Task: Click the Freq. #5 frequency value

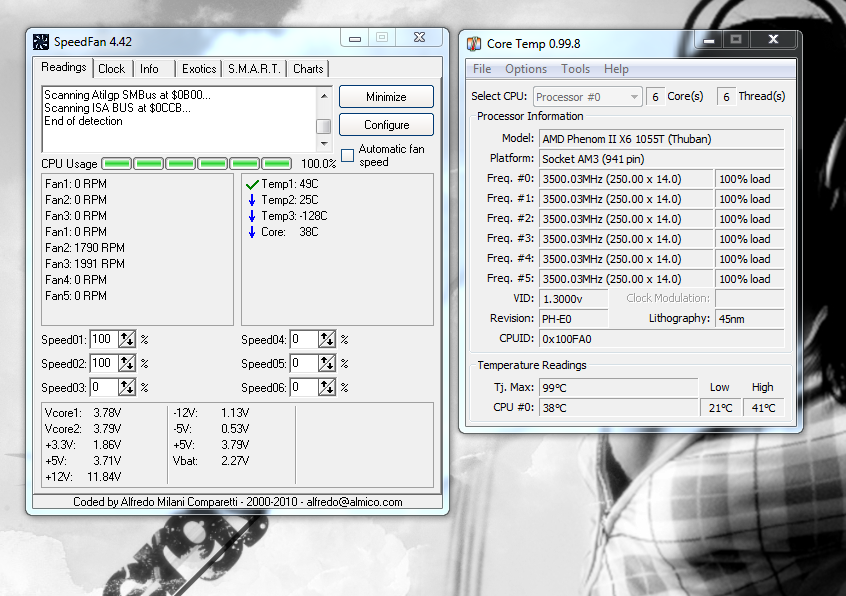Action: coord(626,279)
